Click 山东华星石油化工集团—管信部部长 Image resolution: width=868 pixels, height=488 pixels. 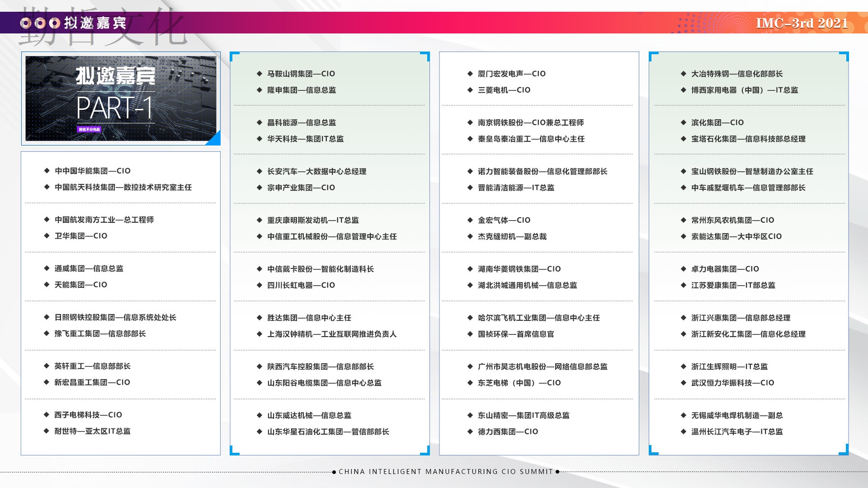coord(328,432)
